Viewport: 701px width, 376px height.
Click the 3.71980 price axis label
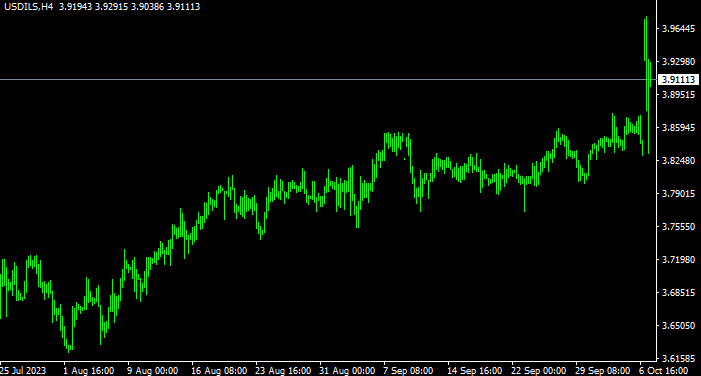pyautogui.click(x=679, y=259)
